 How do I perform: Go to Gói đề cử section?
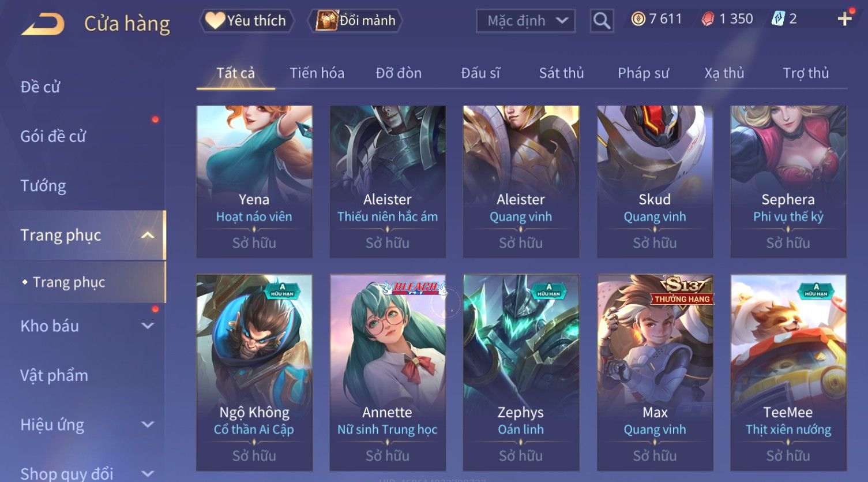coord(53,136)
